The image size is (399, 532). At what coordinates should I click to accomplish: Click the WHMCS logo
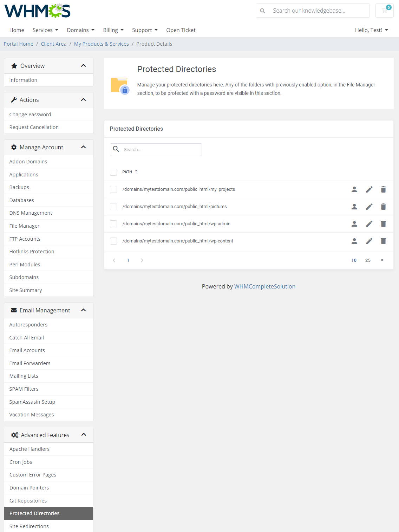(37, 11)
